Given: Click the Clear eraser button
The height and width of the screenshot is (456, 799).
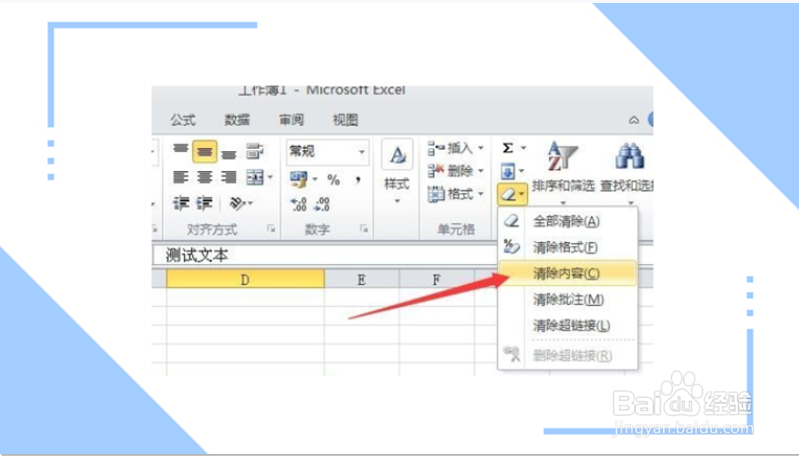Looking at the screenshot, I should [x=512, y=194].
